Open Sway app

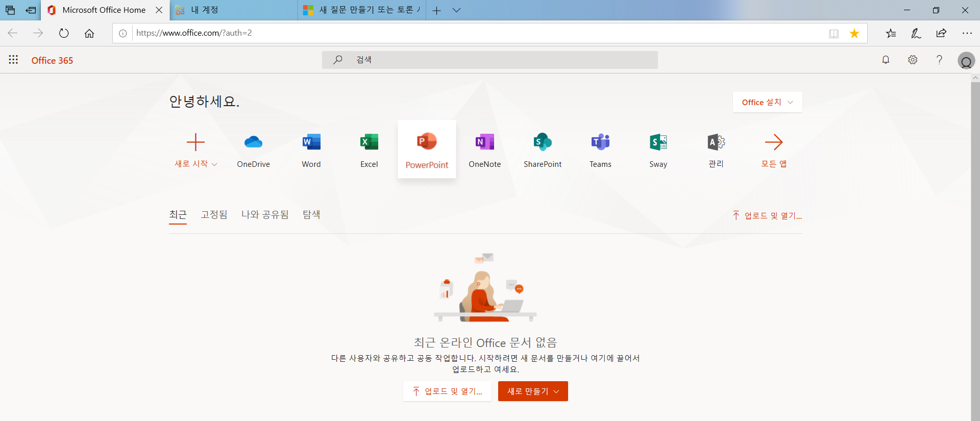click(x=658, y=150)
